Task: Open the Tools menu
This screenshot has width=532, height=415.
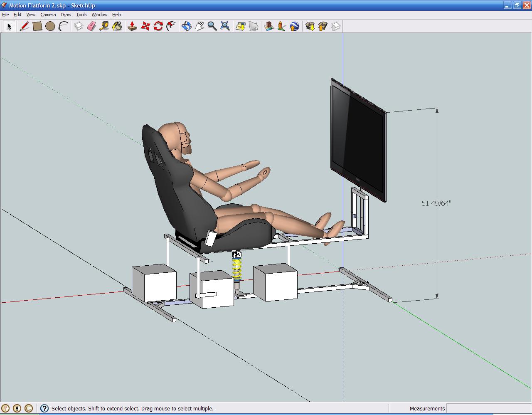Action: (81, 15)
